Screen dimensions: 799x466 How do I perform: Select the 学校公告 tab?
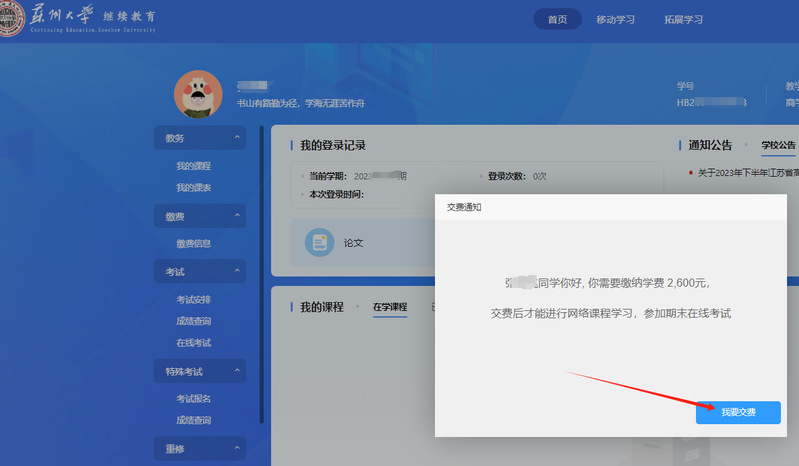[778, 145]
